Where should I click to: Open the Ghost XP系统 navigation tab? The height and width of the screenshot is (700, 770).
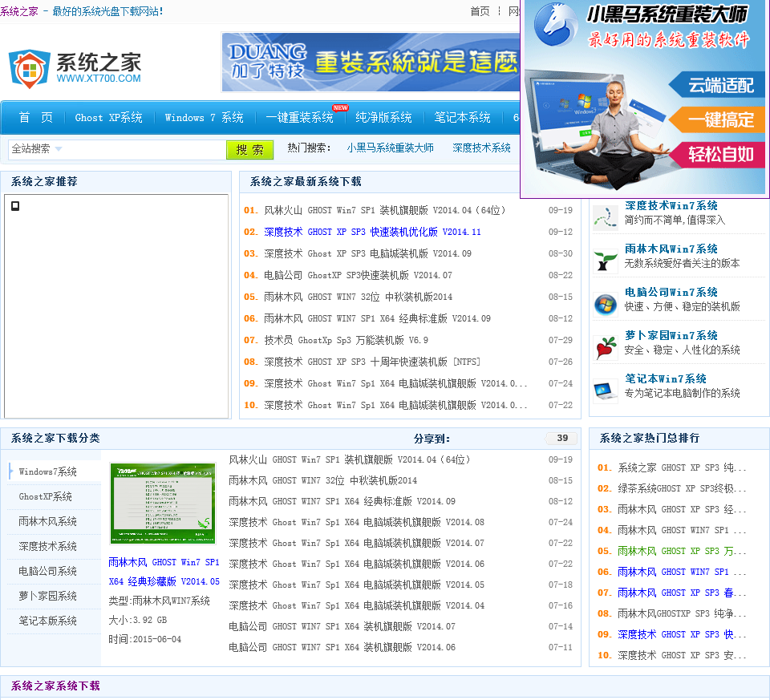[108, 118]
